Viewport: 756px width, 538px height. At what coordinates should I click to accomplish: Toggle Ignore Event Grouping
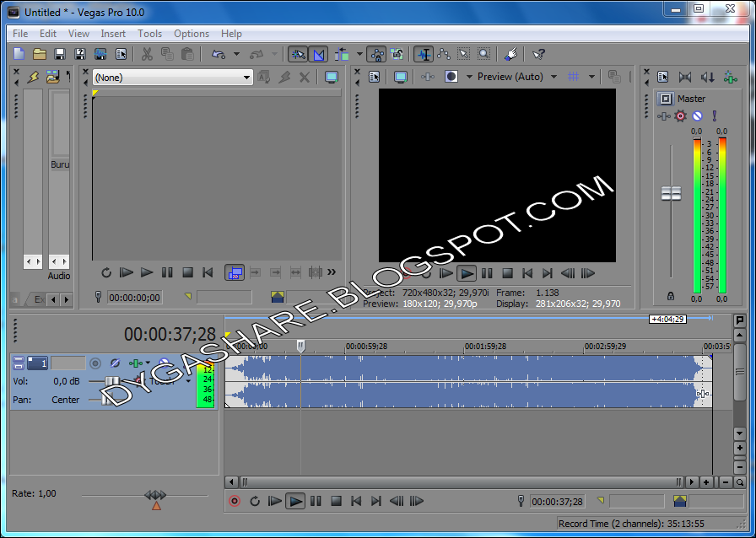point(397,54)
